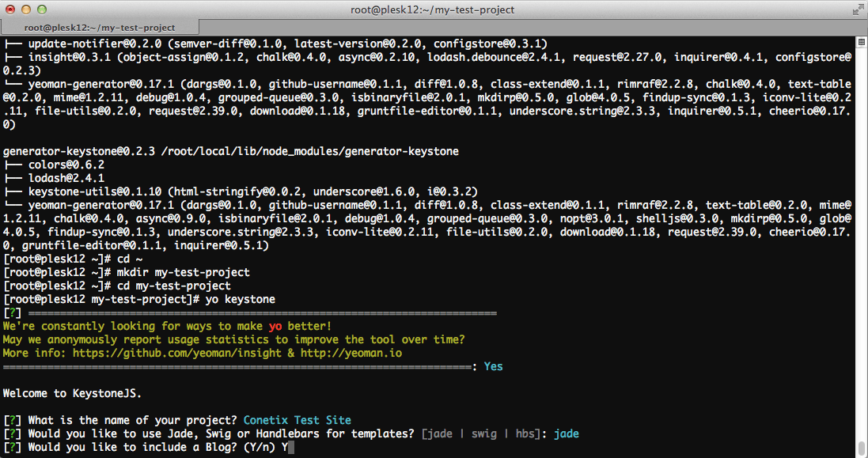The width and height of the screenshot is (868, 458).
Task: Click the 'keystone-utils@0.1.10' dependency row
Action: coord(241,191)
